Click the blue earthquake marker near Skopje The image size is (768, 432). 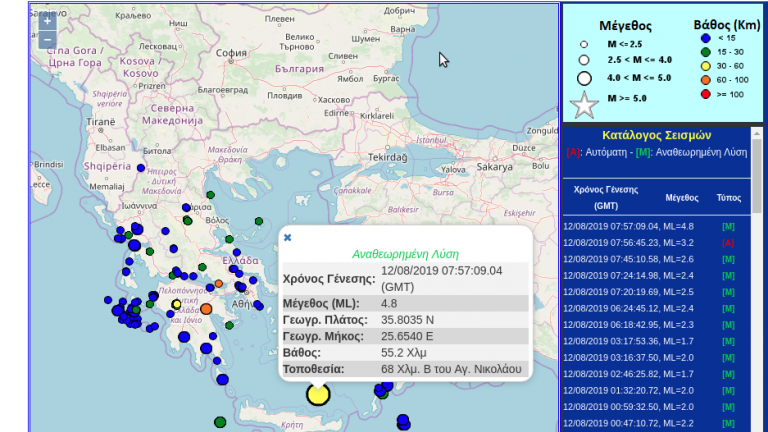[x=141, y=168]
